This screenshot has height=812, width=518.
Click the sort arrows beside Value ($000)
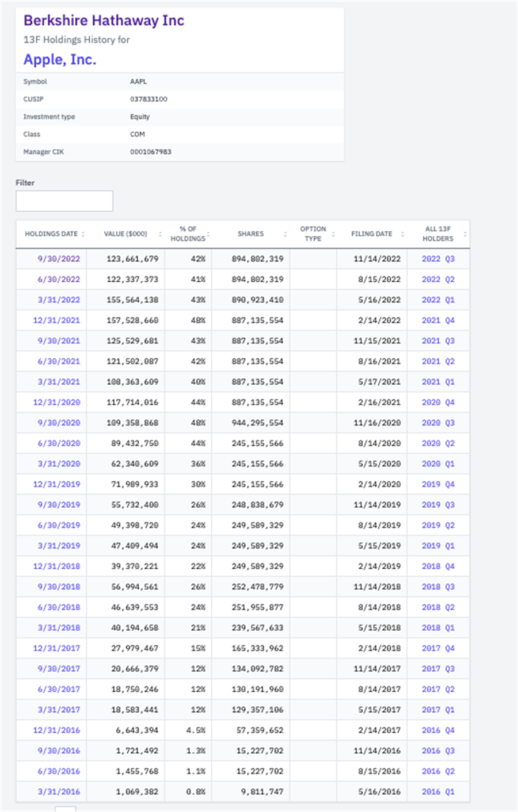(x=160, y=234)
